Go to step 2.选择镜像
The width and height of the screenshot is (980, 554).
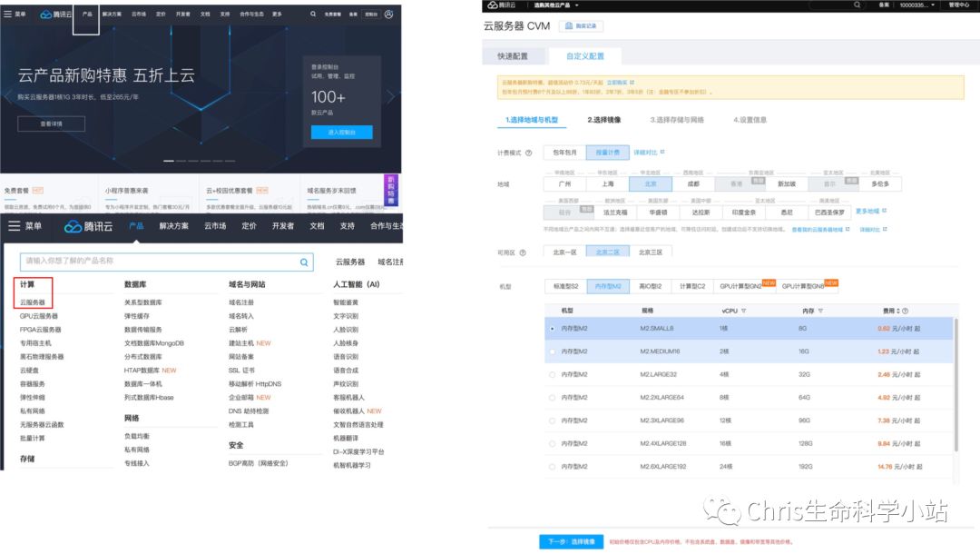(603, 120)
